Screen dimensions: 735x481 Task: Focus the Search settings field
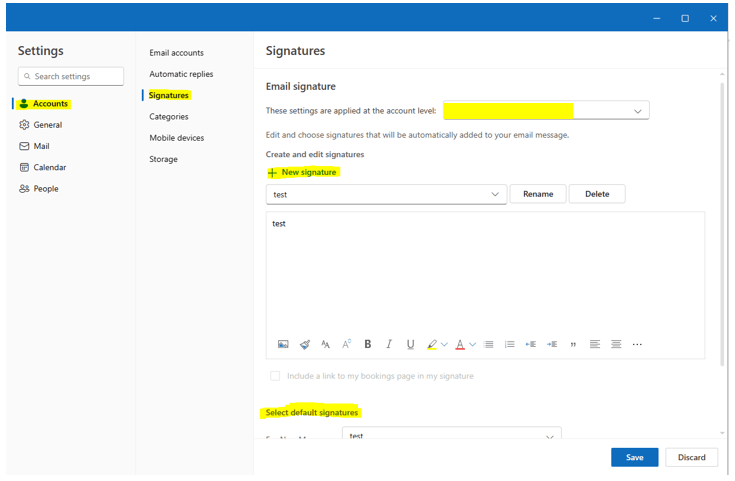click(x=71, y=76)
